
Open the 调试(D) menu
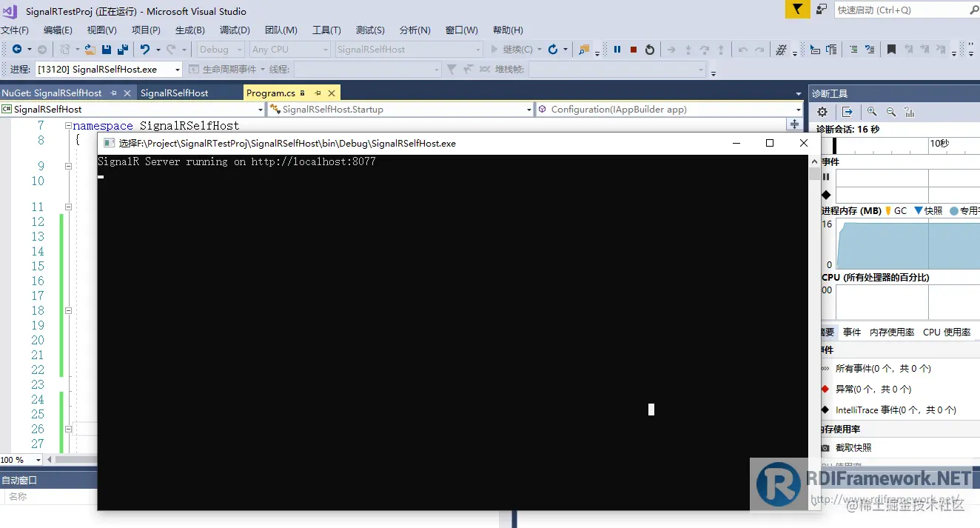tap(235, 30)
